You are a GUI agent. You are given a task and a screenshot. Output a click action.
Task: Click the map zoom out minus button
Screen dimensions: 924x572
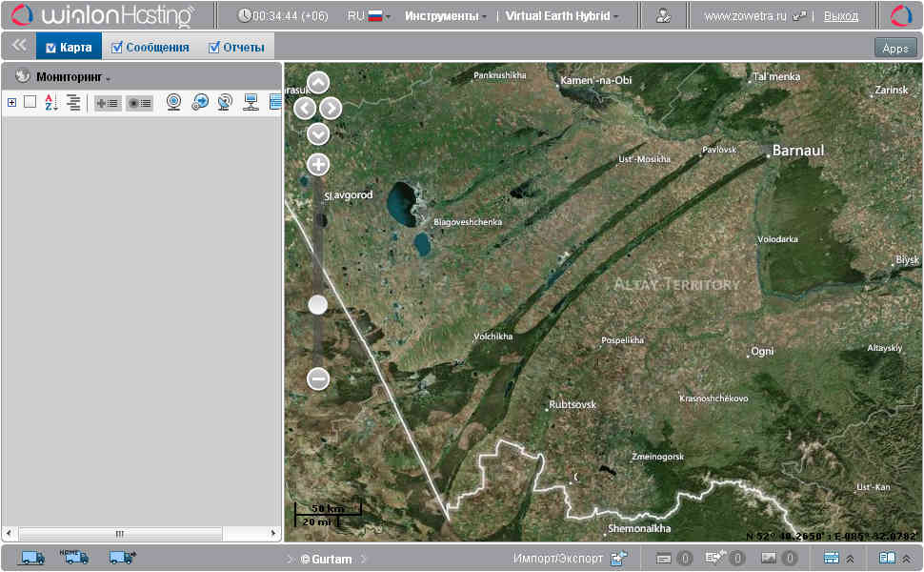point(318,378)
